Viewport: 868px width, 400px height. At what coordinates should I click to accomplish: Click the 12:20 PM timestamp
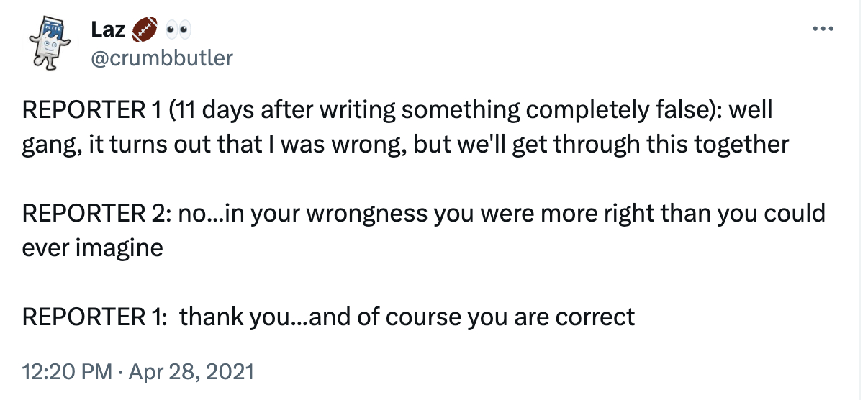pyautogui.click(x=67, y=372)
